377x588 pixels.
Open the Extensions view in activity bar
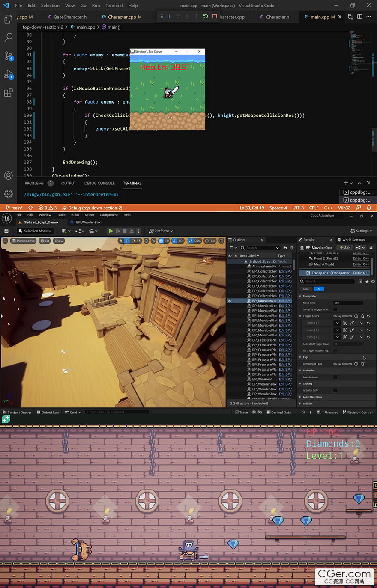tap(9, 93)
